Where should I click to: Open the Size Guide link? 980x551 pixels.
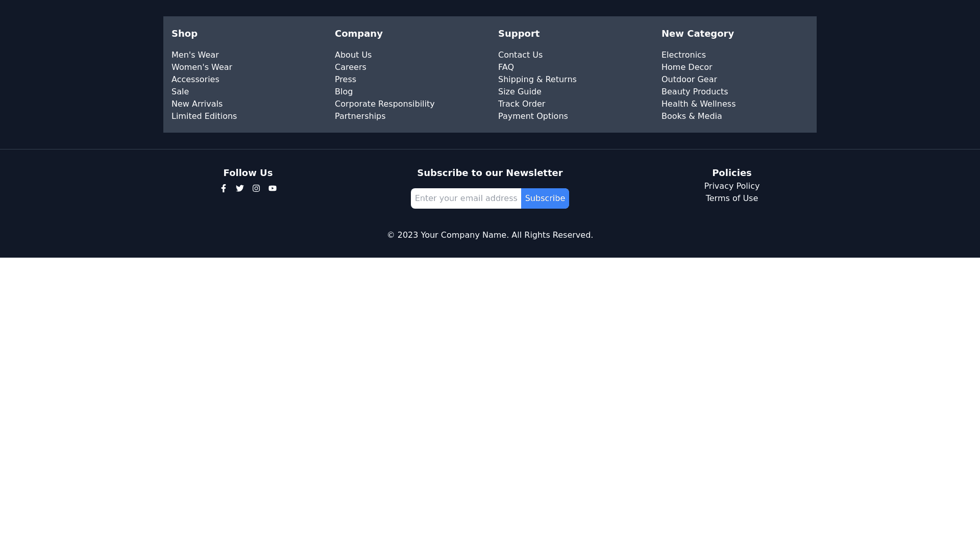pos(520,92)
